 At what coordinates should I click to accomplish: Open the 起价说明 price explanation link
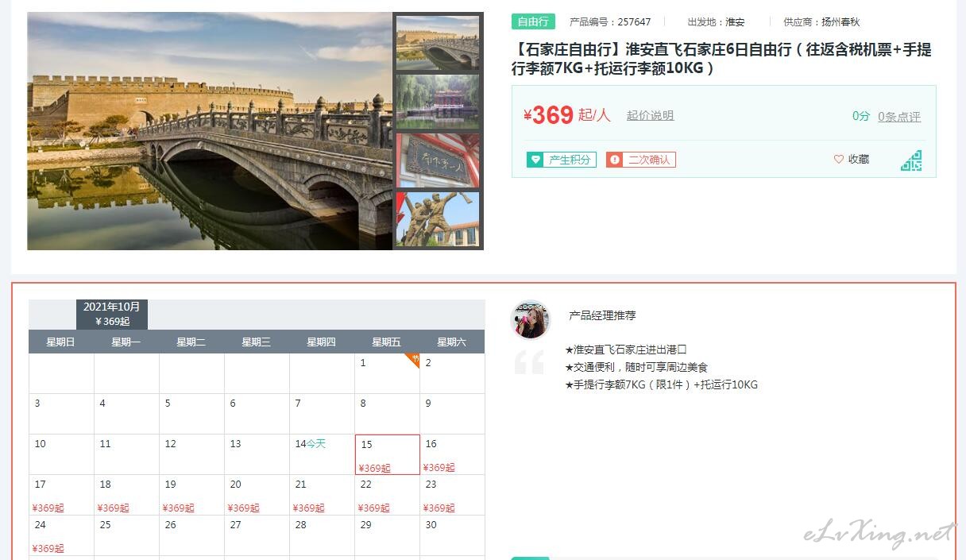(650, 116)
